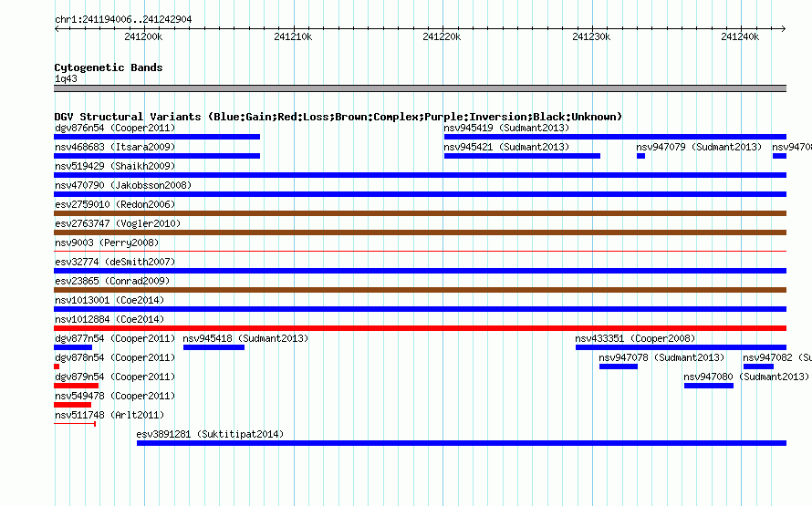Click the DGV Structural Variants track title
812x506 pixels.
338,117
